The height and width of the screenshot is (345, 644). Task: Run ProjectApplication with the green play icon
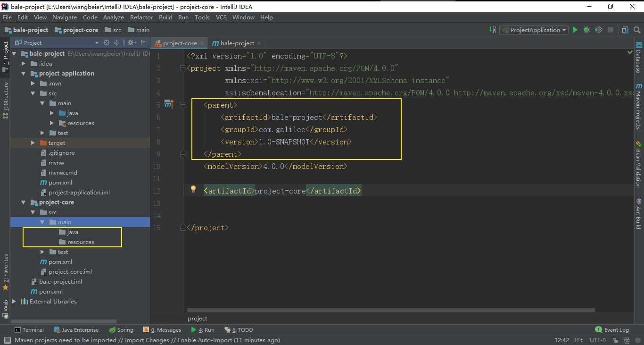click(575, 30)
